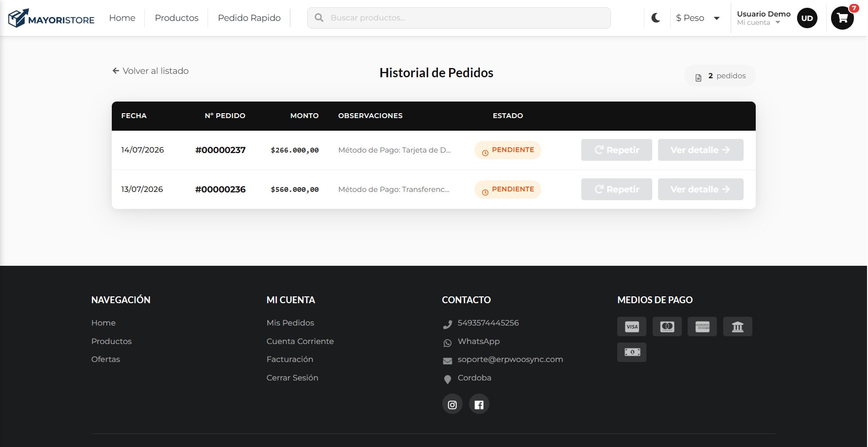Open Productos in top navigation
868x447 pixels.
pyautogui.click(x=176, y=18)
